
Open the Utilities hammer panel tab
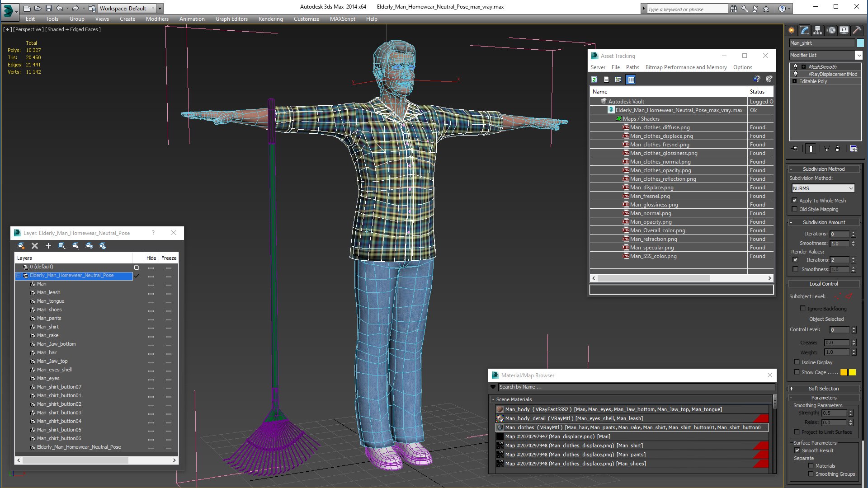[x=857, y=30]
